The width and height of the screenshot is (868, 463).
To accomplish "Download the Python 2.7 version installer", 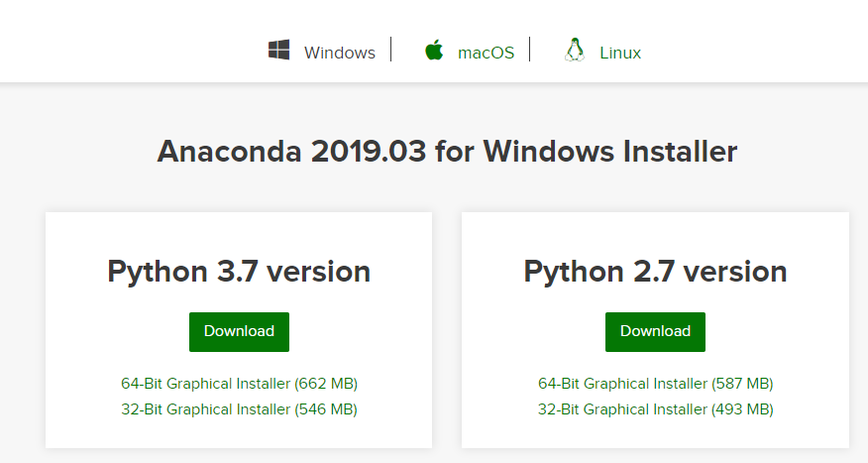I will (x=655, y=332).
